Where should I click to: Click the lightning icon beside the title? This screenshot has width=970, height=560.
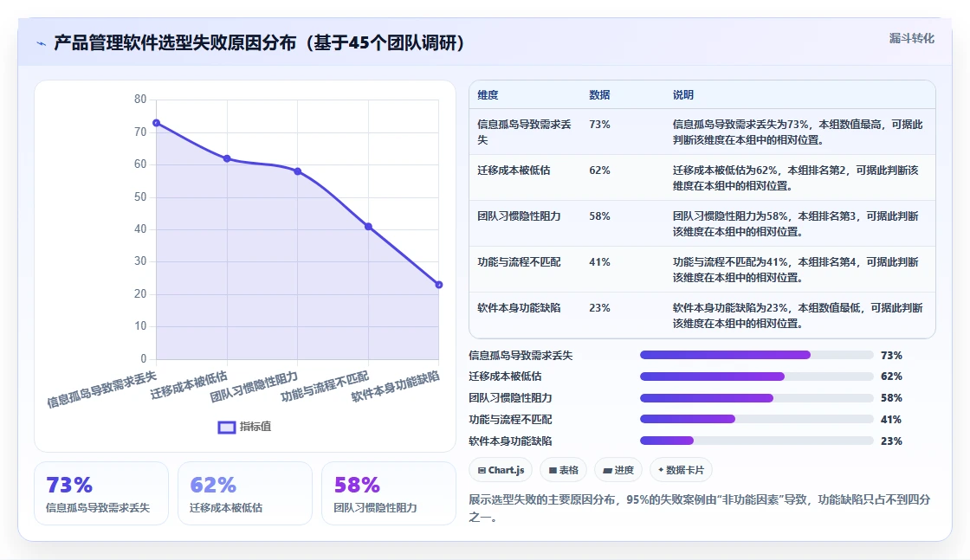click(42, 43)
